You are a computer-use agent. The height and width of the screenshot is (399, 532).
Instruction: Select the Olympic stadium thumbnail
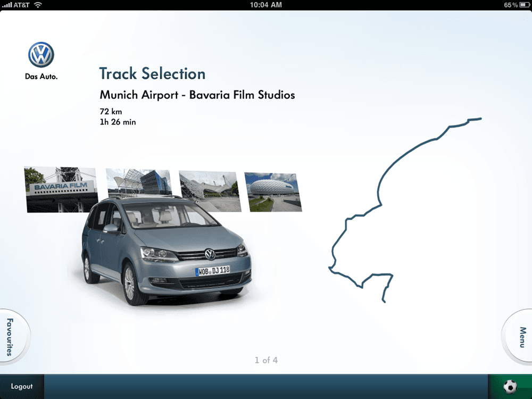click(210, 192)
